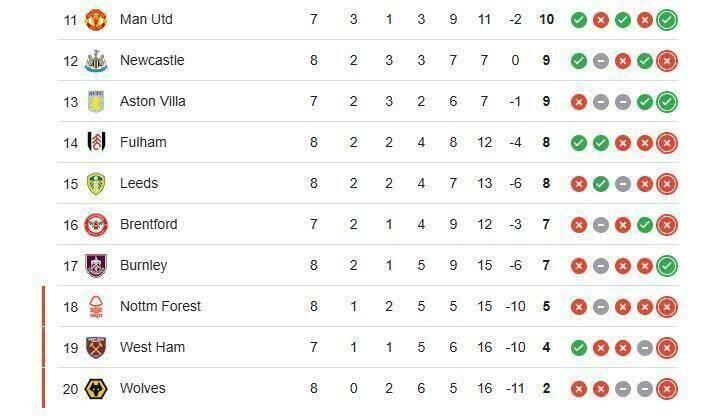Click the Wolves club crest
703x418 pixels.
97,388
